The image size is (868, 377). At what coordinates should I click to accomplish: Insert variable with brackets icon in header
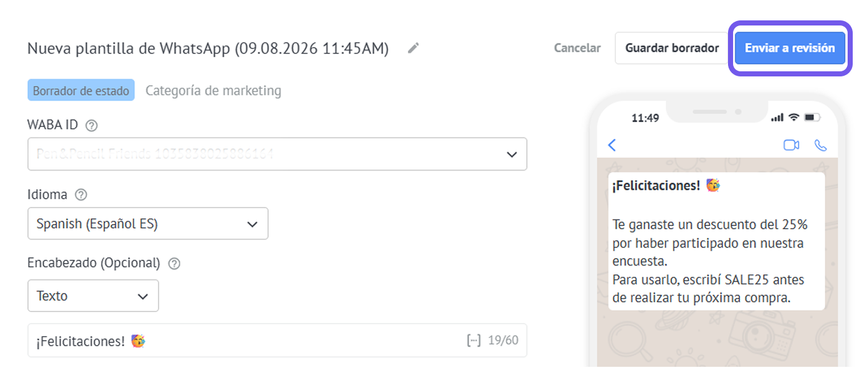(473, 341)
